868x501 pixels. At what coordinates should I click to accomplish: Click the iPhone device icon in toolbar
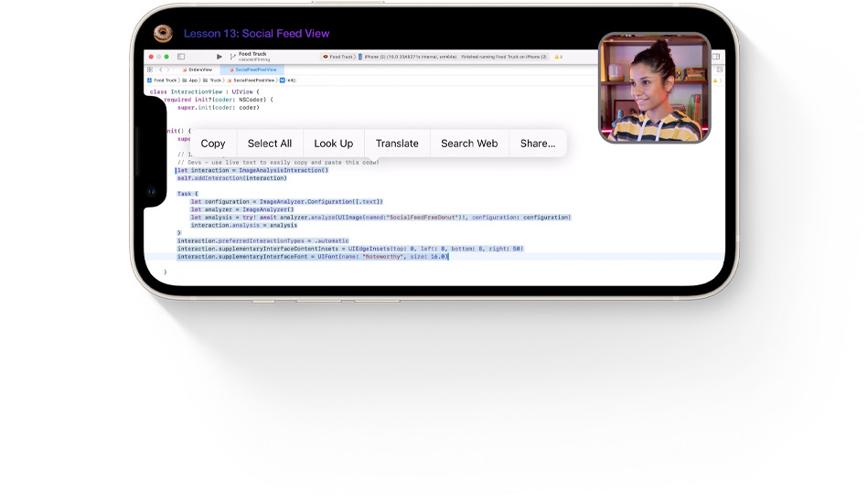[360, 57]
